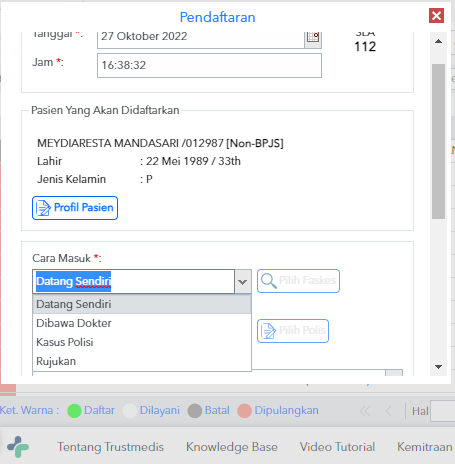Open the calendar date picker icon

313,39
